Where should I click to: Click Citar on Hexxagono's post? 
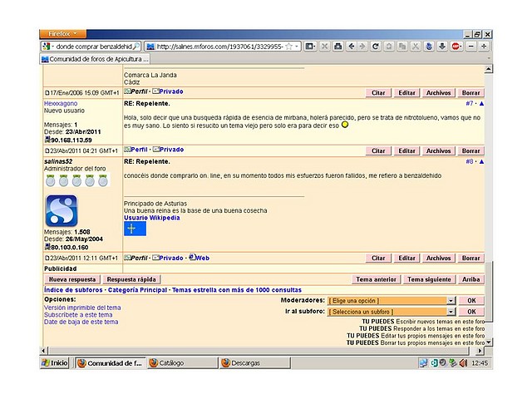click(x=378, y=151)
